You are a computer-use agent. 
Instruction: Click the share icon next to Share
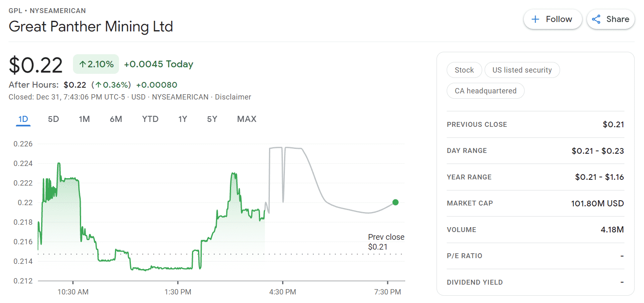(596, 19)
